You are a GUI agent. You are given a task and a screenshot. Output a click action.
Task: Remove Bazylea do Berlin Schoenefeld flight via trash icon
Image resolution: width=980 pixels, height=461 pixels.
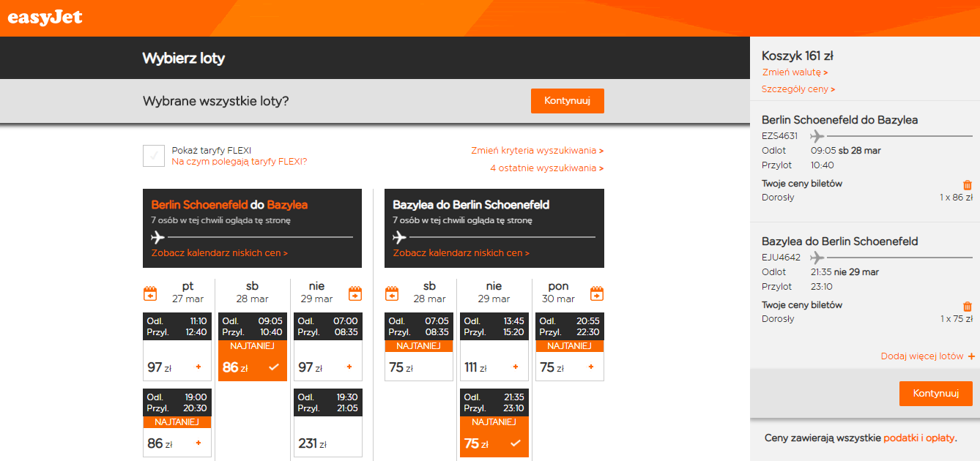968,307
